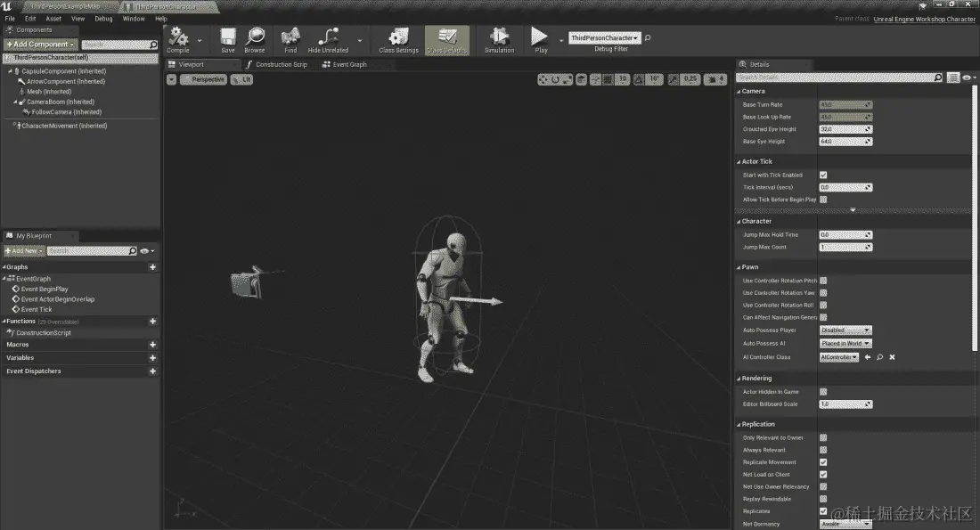Open grid snap size value 10
Viewport: 980px width, 530px height.
click(x=623, y=79)
